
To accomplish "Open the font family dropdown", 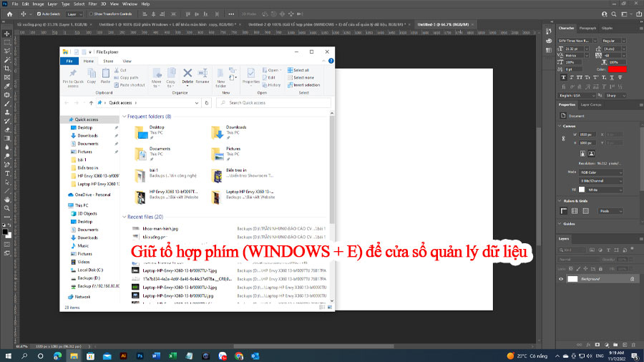I will click(x=577, y=41).
